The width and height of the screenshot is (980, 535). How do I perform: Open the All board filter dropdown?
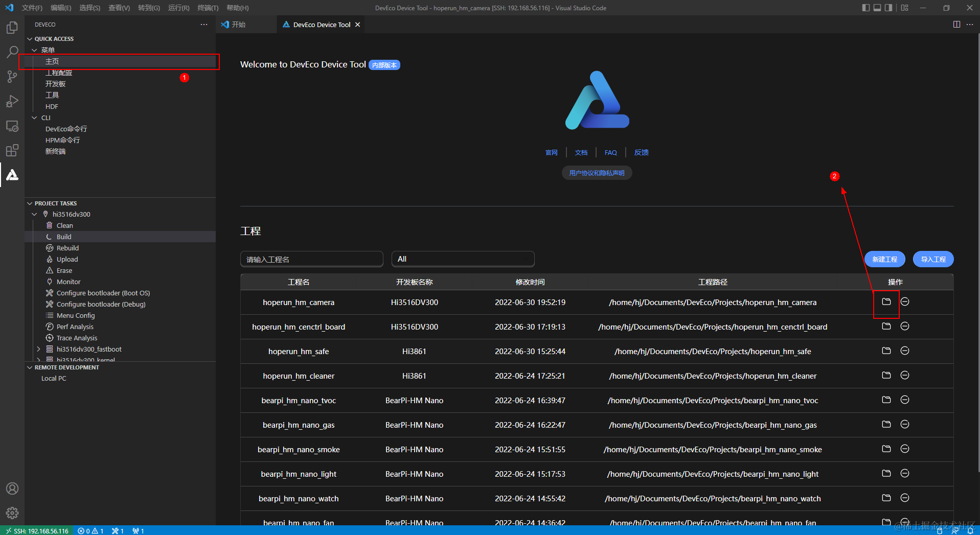pos(462,259)
